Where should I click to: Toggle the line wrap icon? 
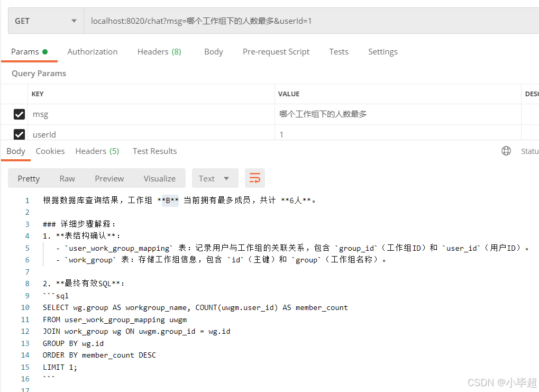pos(255,178)
